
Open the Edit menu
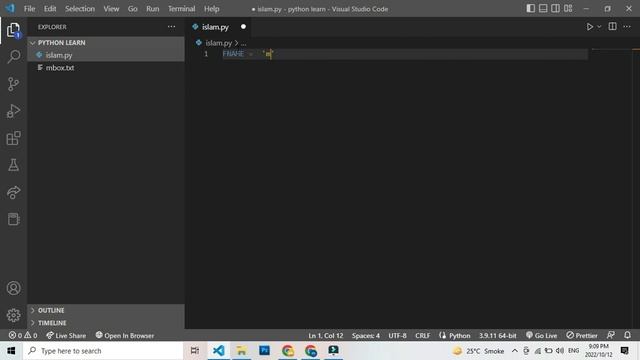click(x=50, y=9)
